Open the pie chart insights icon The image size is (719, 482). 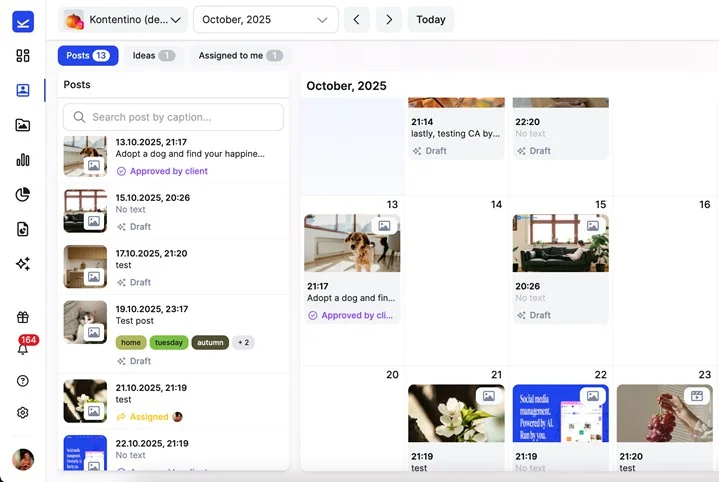23,194
